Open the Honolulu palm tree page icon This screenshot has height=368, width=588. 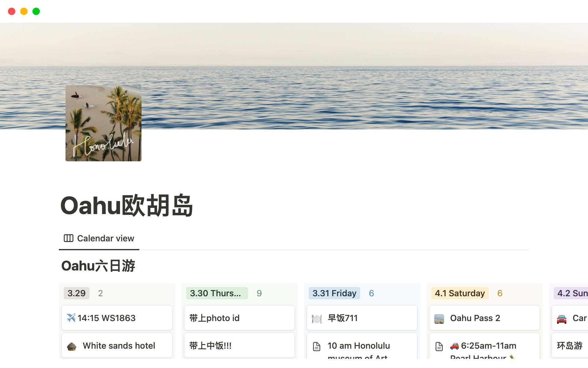pyautogui.click(x=103, y=123)
